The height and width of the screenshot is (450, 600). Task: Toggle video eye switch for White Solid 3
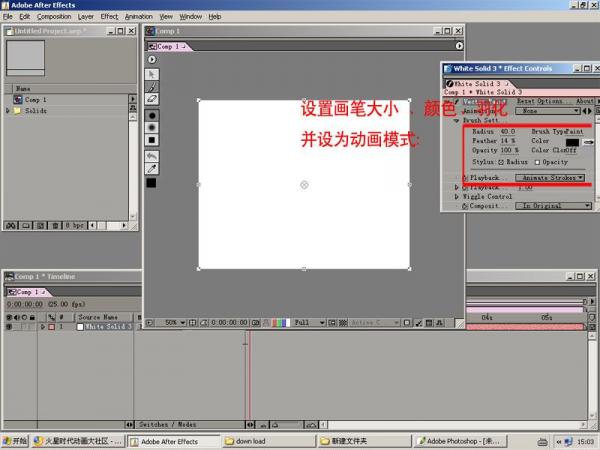pyautogui.click(x=9, y=327)
